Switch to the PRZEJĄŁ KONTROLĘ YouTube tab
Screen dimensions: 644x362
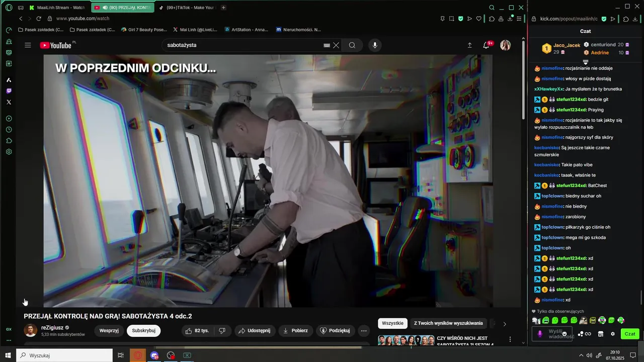point(122,8)
